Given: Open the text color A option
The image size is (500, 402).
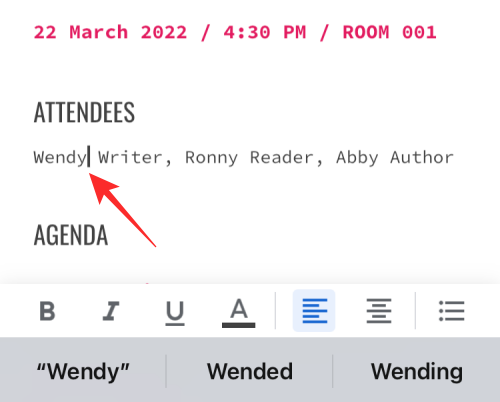Looking at the screenshot, I should 239,312.
